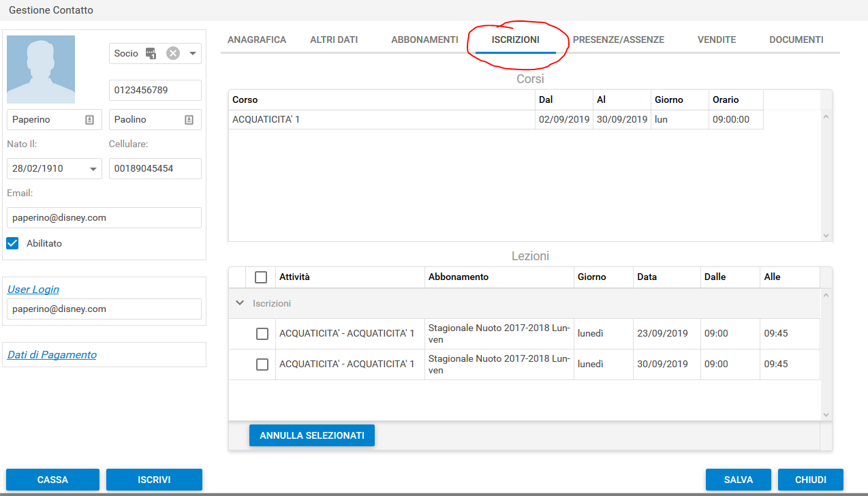The height and width of the screenshot is (496, 868).
Task: Click the Paolino name input field
Action: click(x=155, y=119)
